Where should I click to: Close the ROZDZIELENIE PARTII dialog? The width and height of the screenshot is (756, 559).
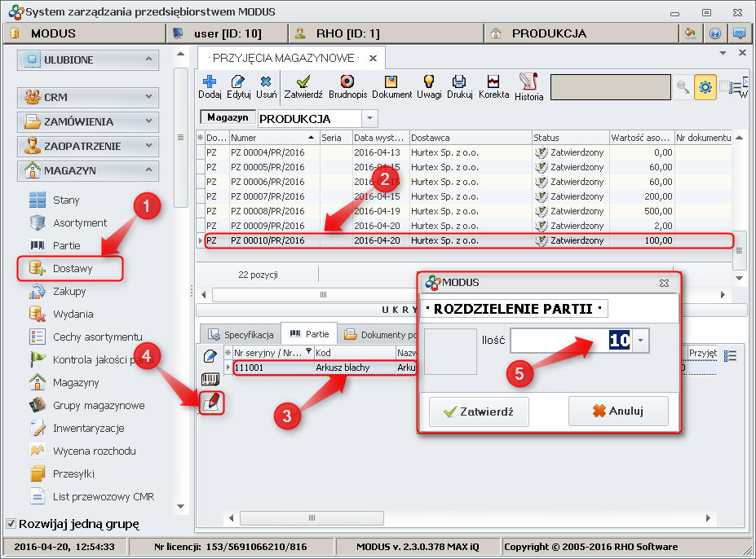pyautogui.click(x=664, y=283)
